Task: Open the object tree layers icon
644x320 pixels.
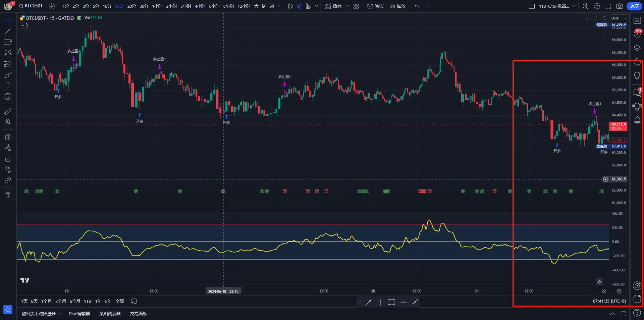Action: point(637,48)
